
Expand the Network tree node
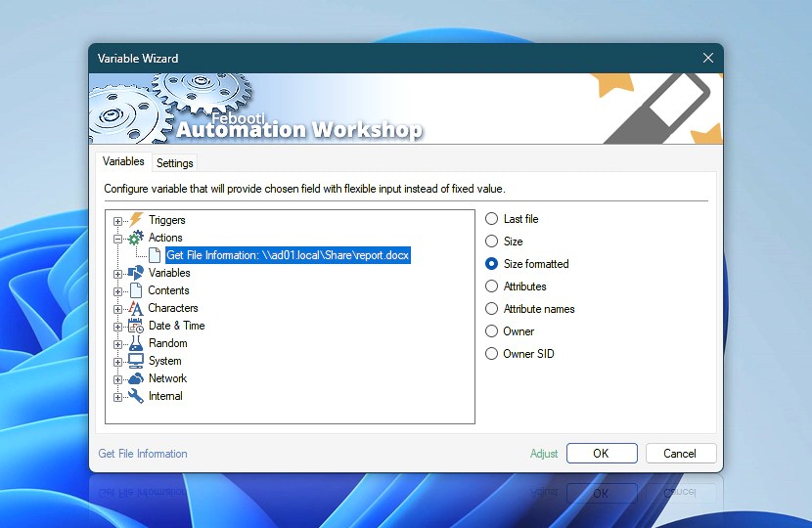[117, 379]
